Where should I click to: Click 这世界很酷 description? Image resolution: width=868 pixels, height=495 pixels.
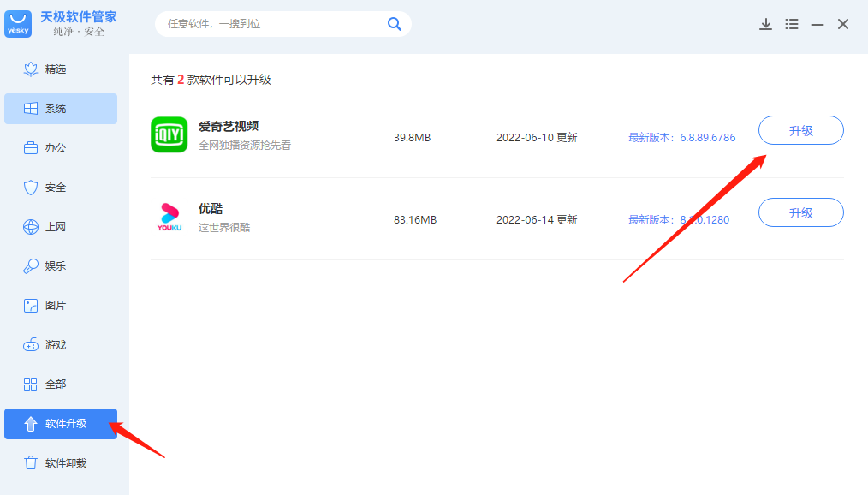point(224,228)
